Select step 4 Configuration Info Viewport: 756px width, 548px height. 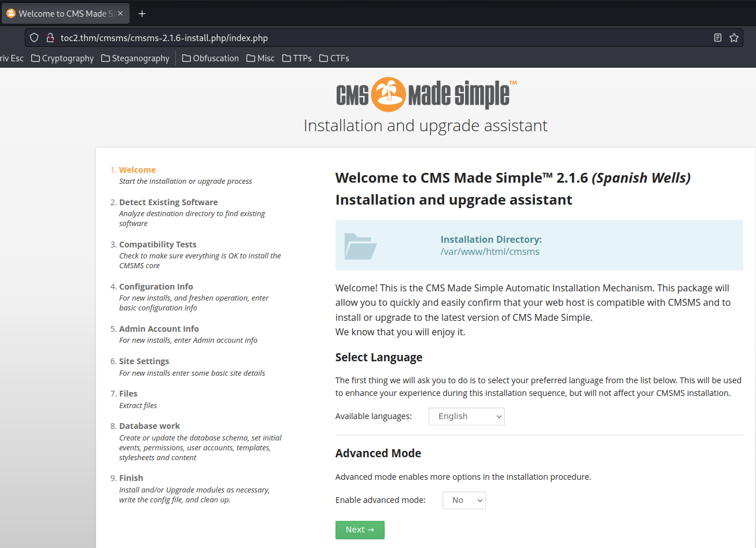pos(156,287)
